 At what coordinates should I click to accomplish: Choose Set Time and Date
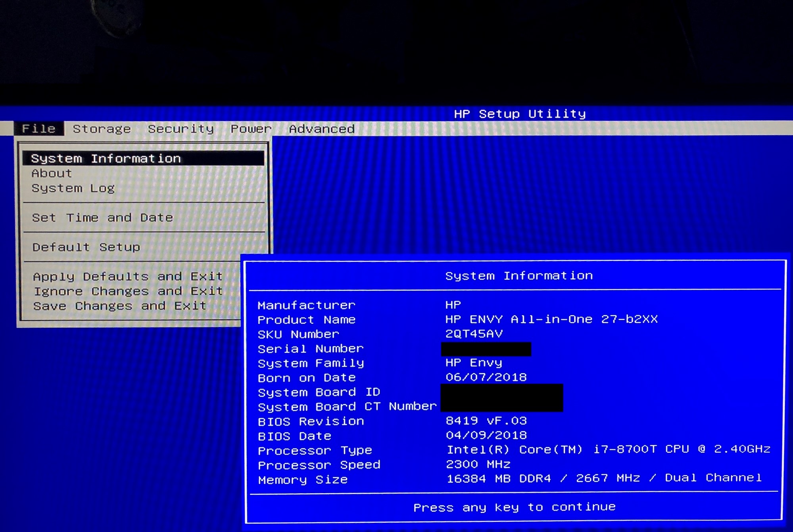coord(102,218)
